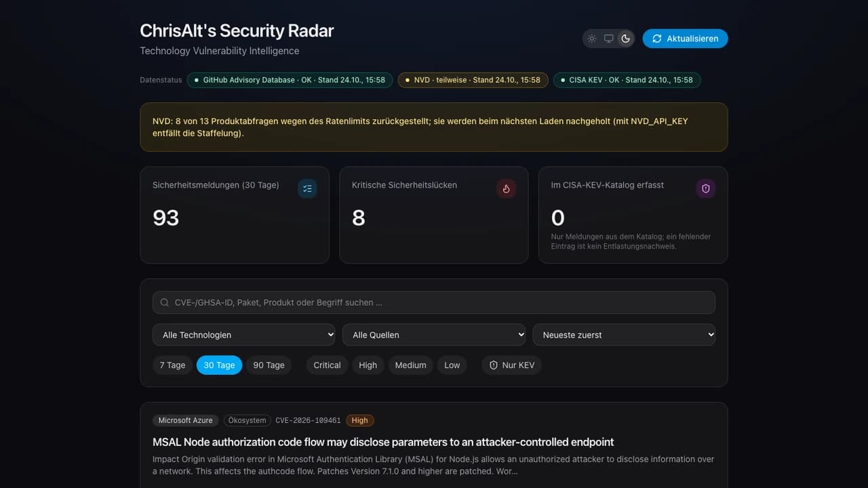Select the 30 Tage time range
868x488 pixels.
(219, 365)
